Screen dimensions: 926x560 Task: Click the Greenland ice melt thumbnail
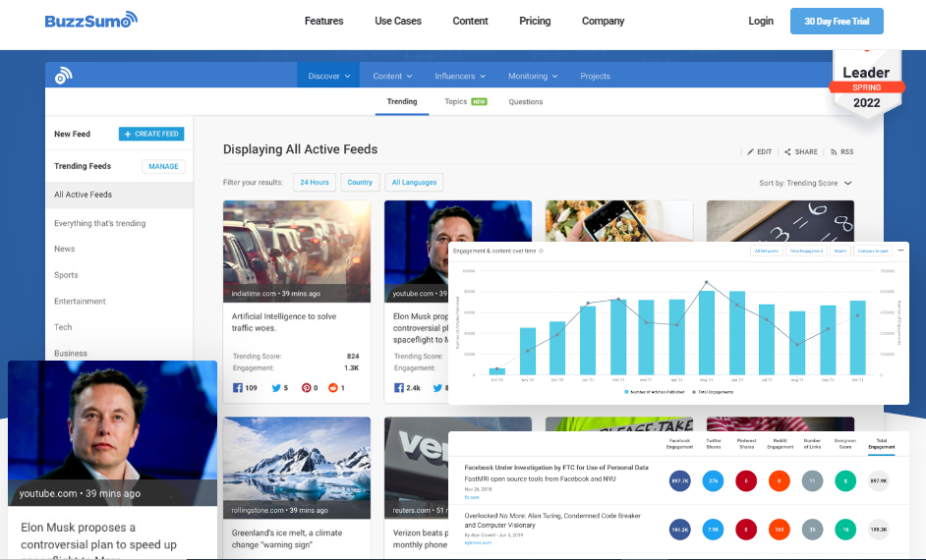point(297,468)
